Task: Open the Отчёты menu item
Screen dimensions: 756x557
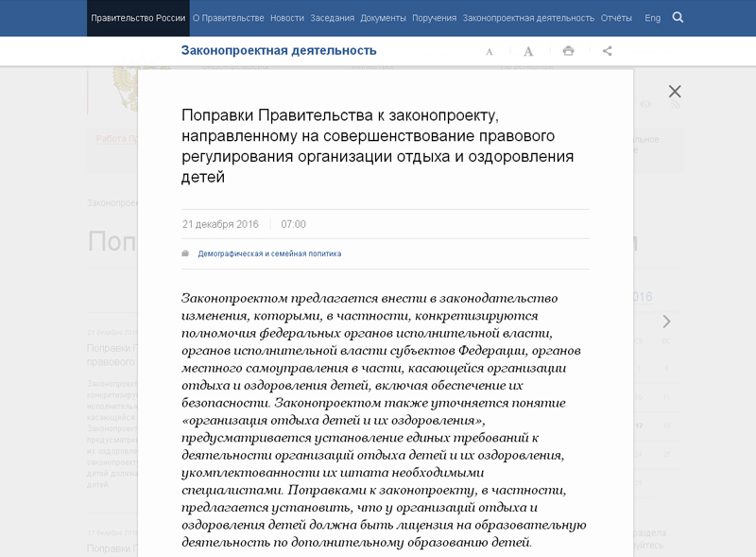Action: pos(616,18)
